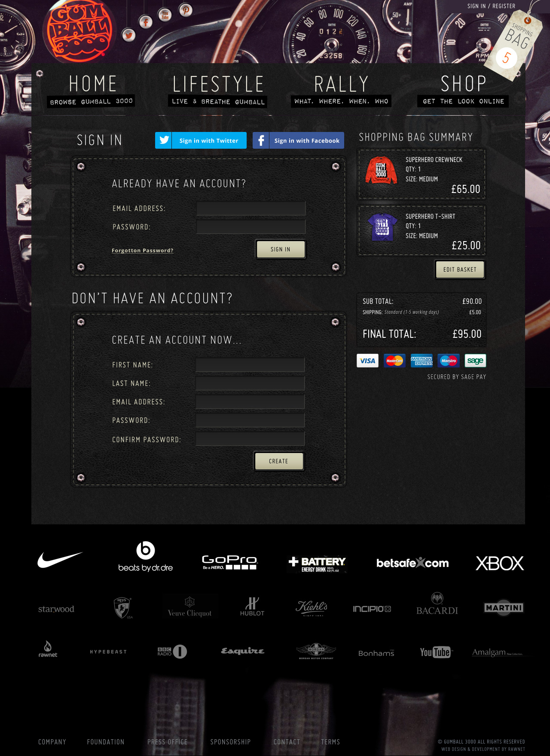Sign in with Twitter
Viewport: 550px width, 756px height.
[x=201, y=141]
